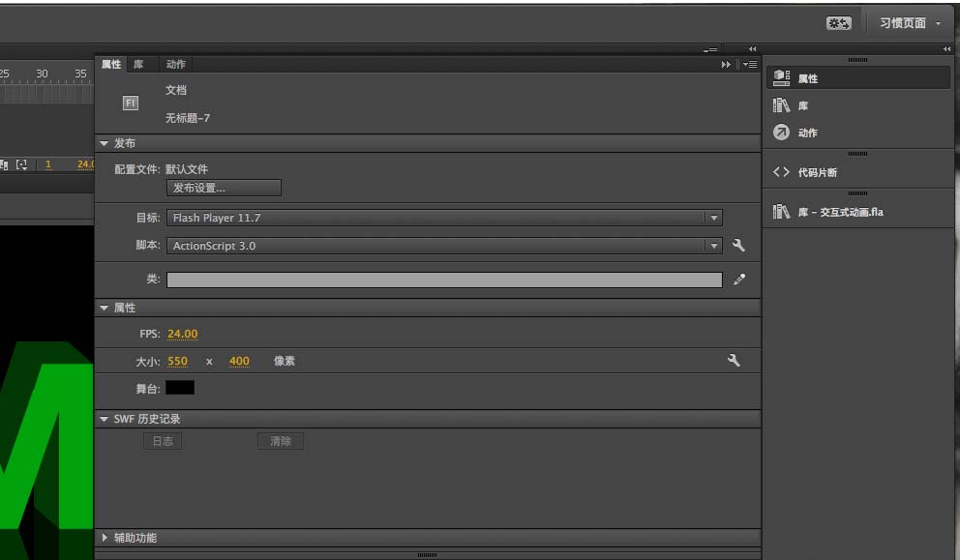960x560 pixels.
Task: Click the 发布设置... button
Action: pos(224,188)
